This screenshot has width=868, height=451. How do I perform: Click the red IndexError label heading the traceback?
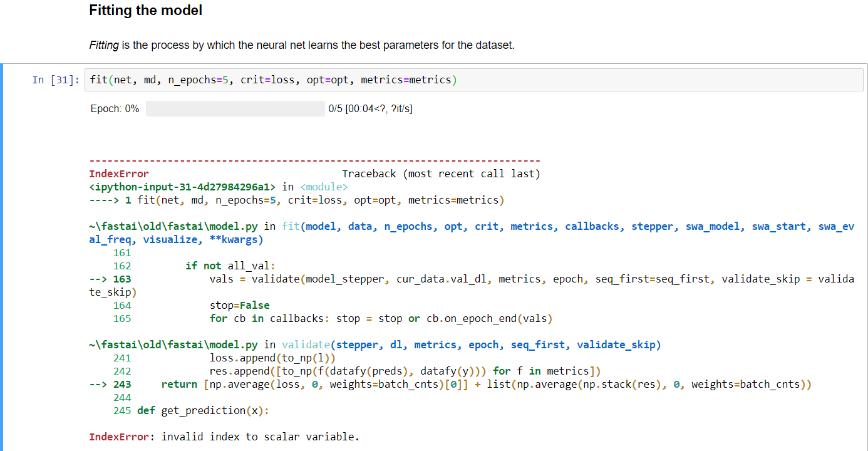click(119, 174)
